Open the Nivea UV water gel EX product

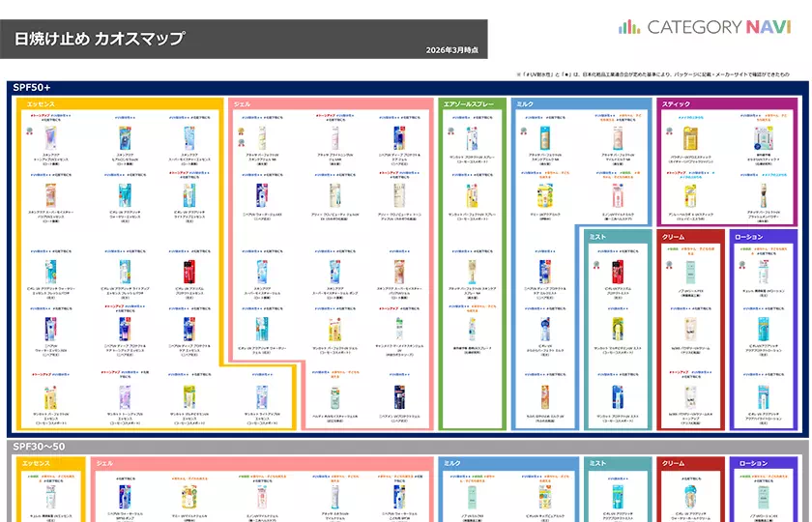262,195
